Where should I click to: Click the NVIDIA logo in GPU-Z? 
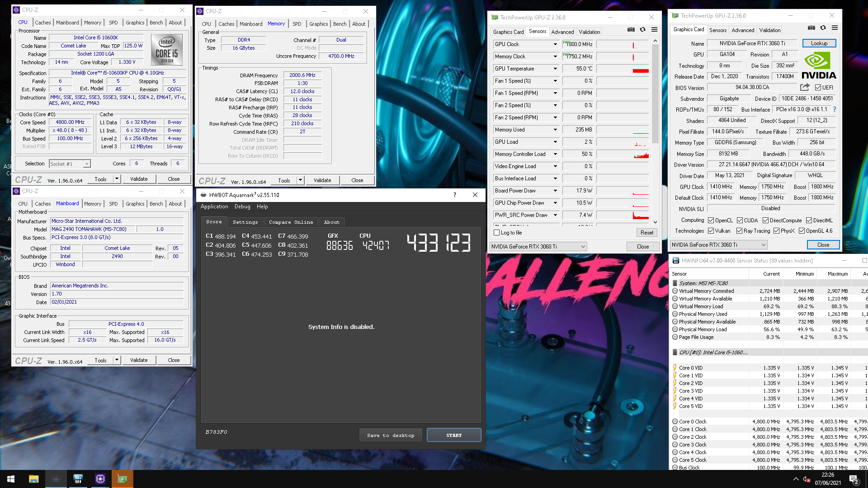point(819,66)
